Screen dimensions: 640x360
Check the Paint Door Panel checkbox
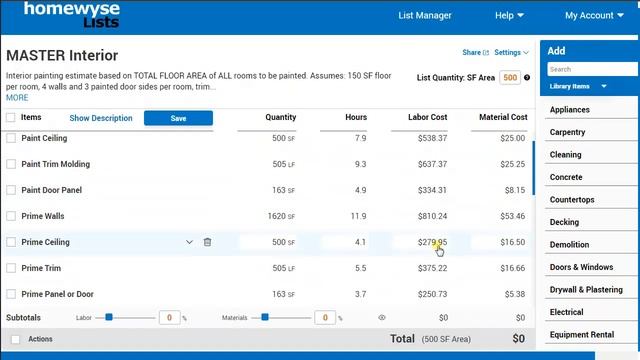11,190
